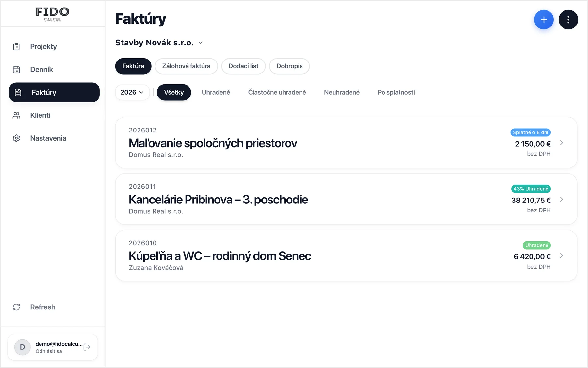Select the Zálohová faktúra document type
This screenshot has width=588, height=368.
click(x=186, y=66)
